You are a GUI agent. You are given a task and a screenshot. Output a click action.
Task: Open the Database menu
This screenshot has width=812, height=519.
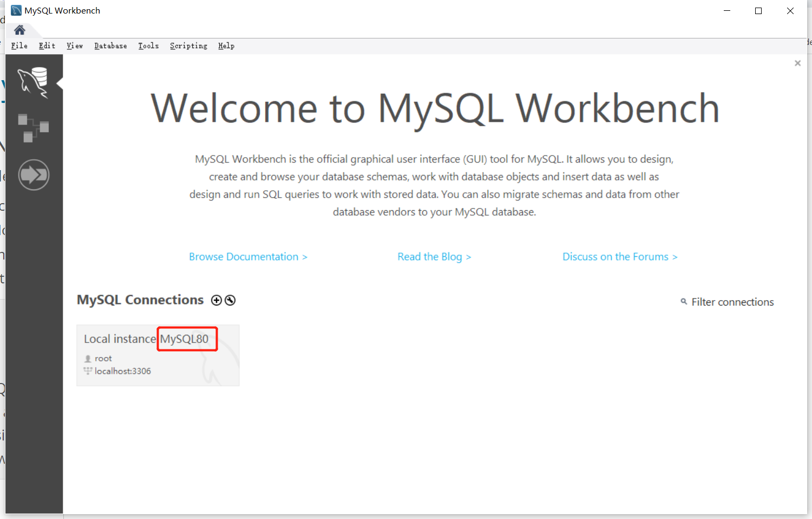(x=110, y=46)
